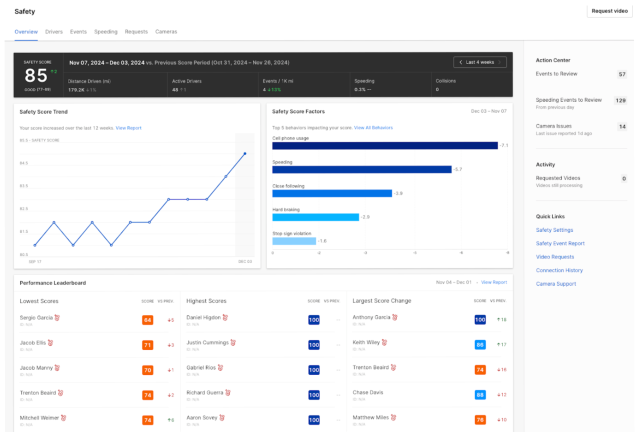Screen dimensions: 639x432
Task: Go to the Cameras tab
Action: click(x=166, y=32)
